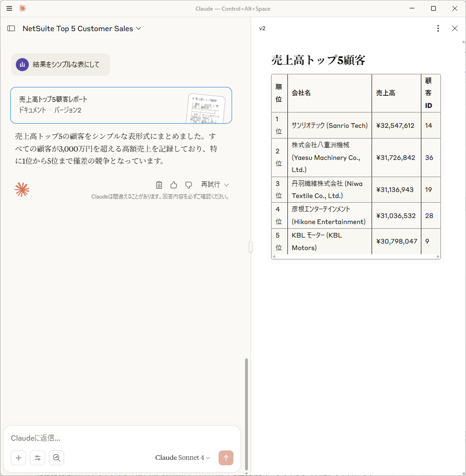Image resolution: width=466 pixels, height=476 pixels.
Task: Click the user avatar 山
Action: (22, 65)
